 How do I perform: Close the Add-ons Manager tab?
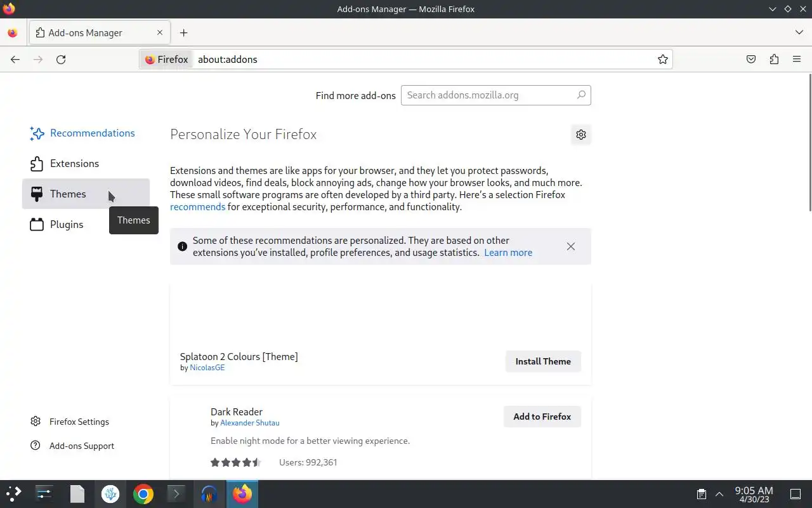point(160,32)
